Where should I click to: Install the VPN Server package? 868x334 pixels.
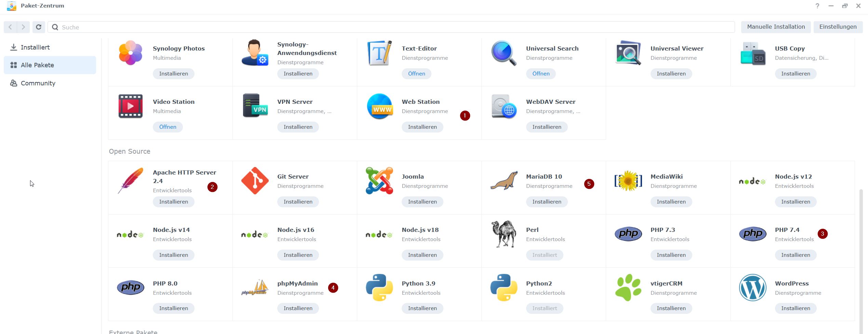pos(298,127)
